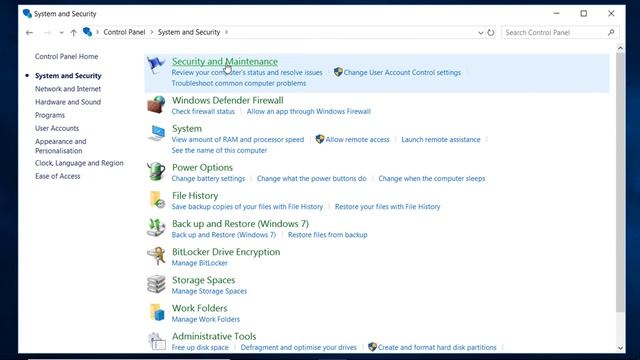Select Clock, Language and Region category

(79, 163)
